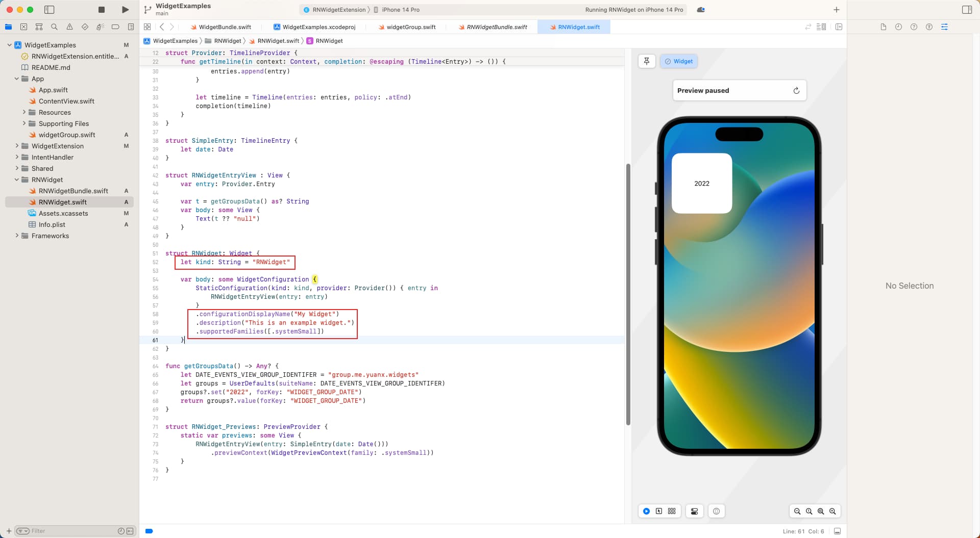This screenshot has width=980, height=538.
Task: Go back in editor history
Action: (x=162, y=27)
